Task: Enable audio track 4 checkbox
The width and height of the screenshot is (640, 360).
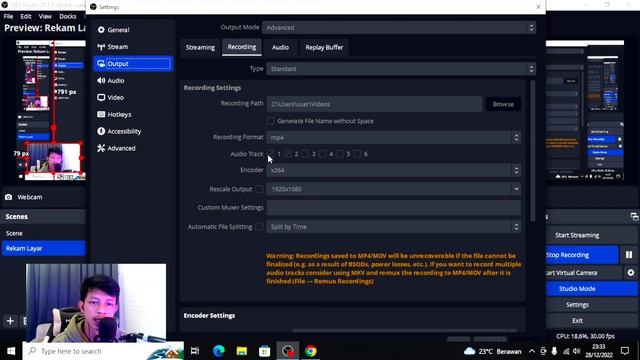Action: pyautogui.click(x=323, y=154)
